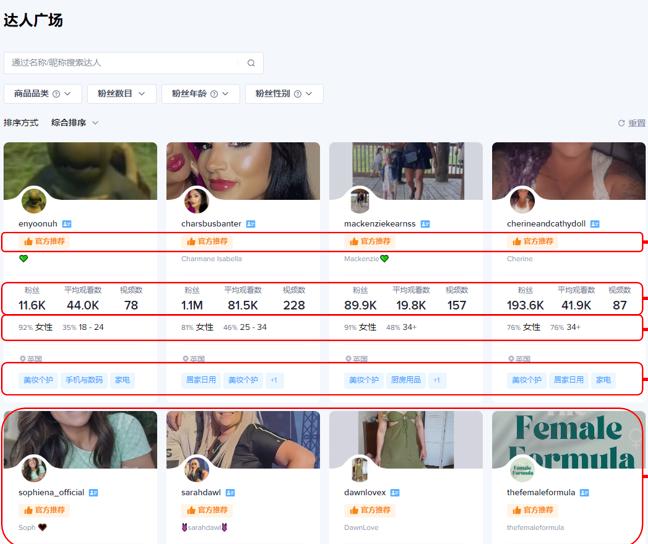The width and height of the screenshot is (648, 544).
Task: Click the badge icon next to sarahdawl
Action: 230,493
